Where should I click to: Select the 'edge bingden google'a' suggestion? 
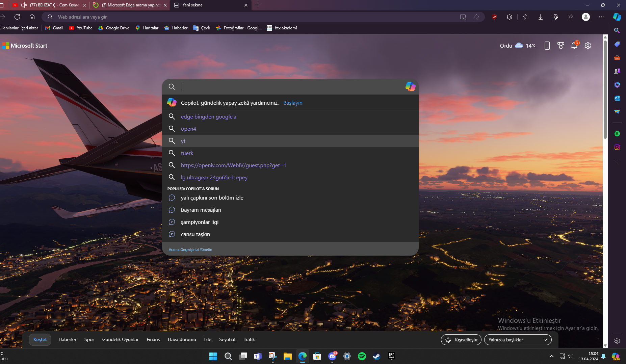coord(290,116)
